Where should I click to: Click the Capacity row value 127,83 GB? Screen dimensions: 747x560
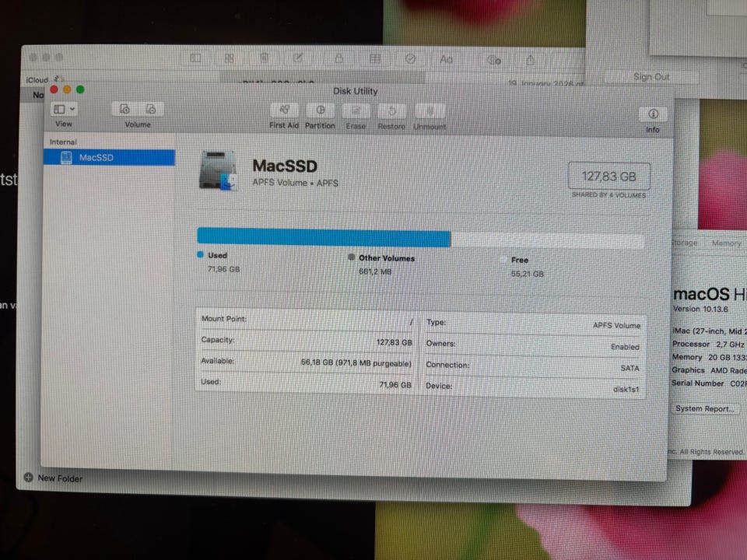pos(394,342)
